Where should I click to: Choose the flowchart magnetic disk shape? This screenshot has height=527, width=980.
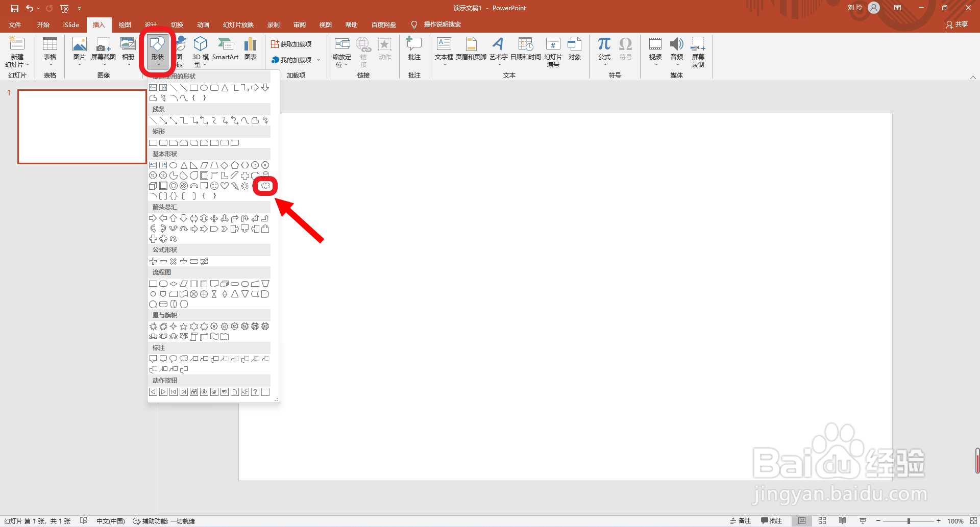[163, 304]
